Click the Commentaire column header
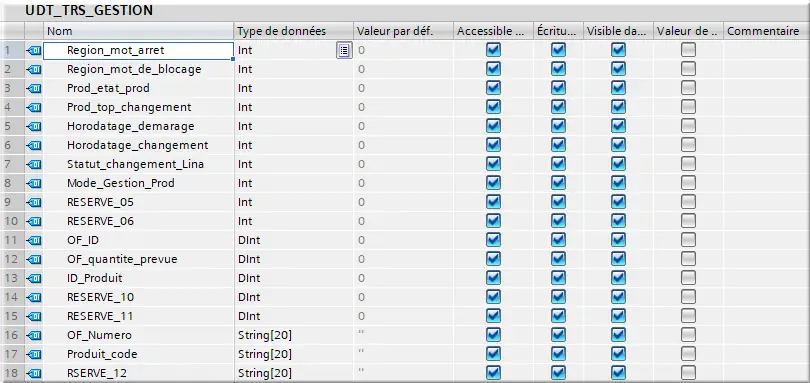810x383 pixels. coord(766,31)
